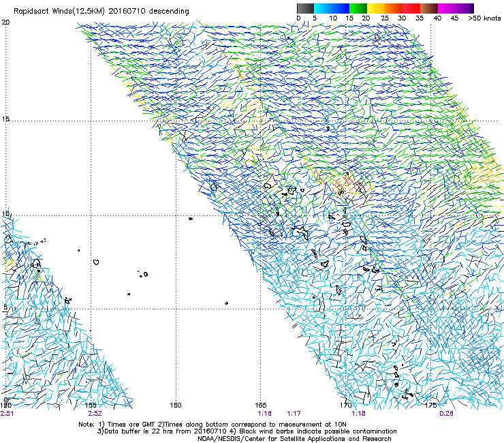
Task: Click the cyan-to-blue 5-15 knots legend gradient
Action: [x=332, y=8]
